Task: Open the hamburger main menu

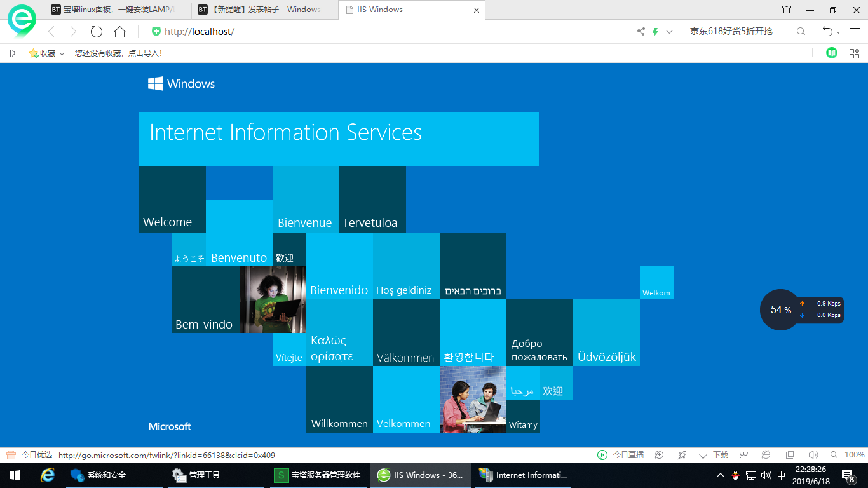Action: [x=854, y=31]
